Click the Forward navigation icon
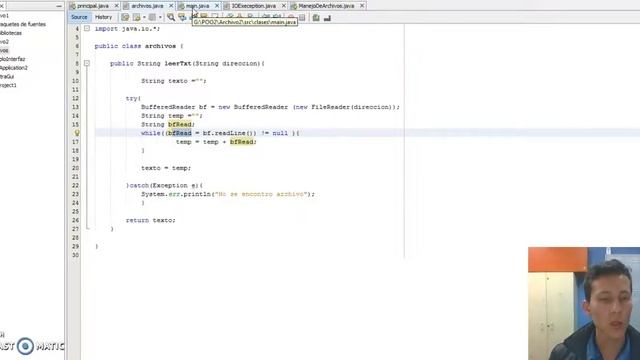 click(x=152, y=17)
